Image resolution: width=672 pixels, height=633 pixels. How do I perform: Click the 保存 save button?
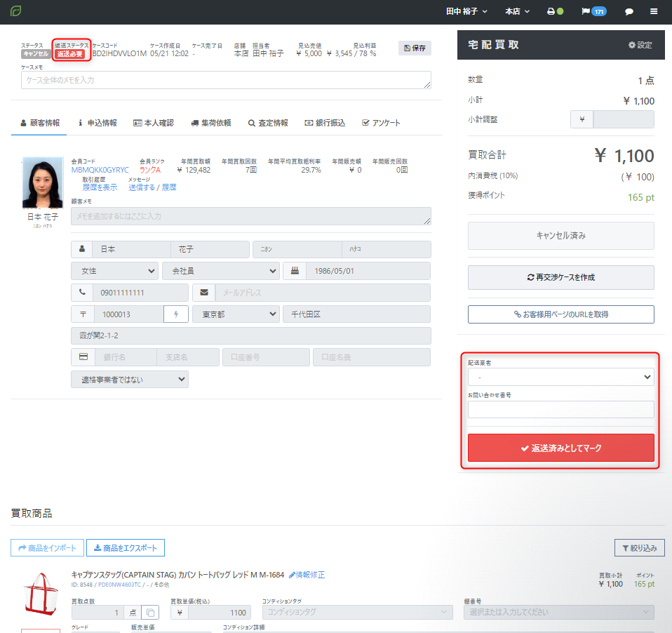(415, 48)
